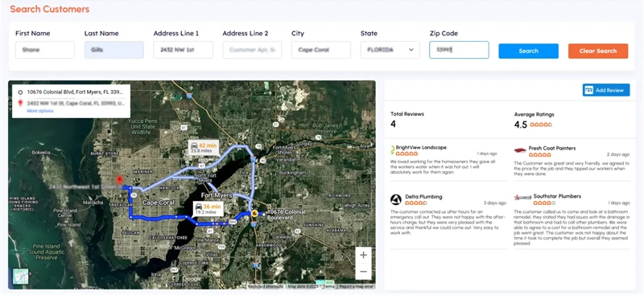The image size is (644, 295).
Task: Focus the Address Line 1 field
Action: coord(184,50)
